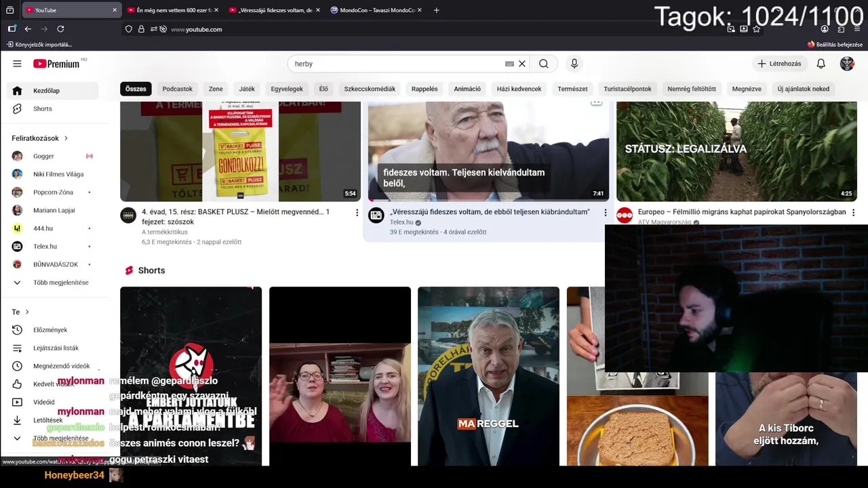Open the account avatar menu

(x=847, y=64)
